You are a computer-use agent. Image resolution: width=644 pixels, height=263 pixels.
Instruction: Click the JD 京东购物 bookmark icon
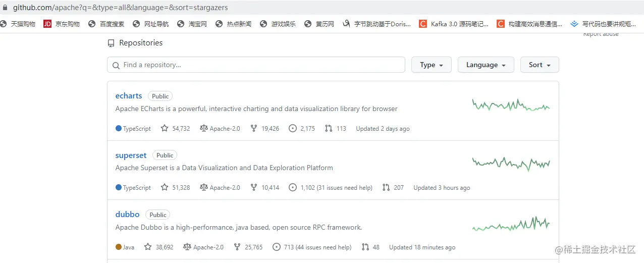(47, 24)
